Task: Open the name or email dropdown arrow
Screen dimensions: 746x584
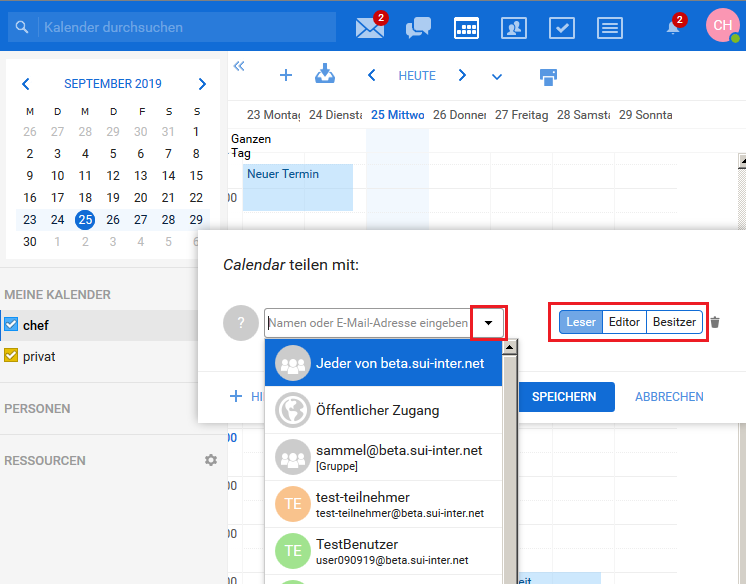Action: click(x=488, y=323)
